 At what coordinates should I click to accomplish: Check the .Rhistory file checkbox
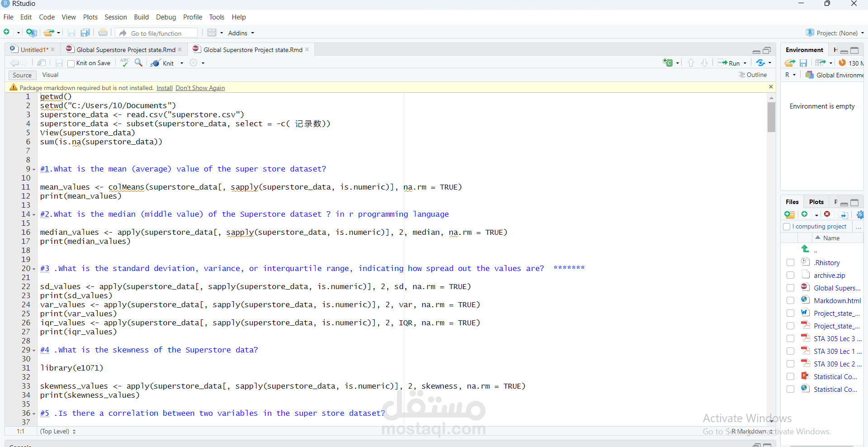[x=790, y=263]
